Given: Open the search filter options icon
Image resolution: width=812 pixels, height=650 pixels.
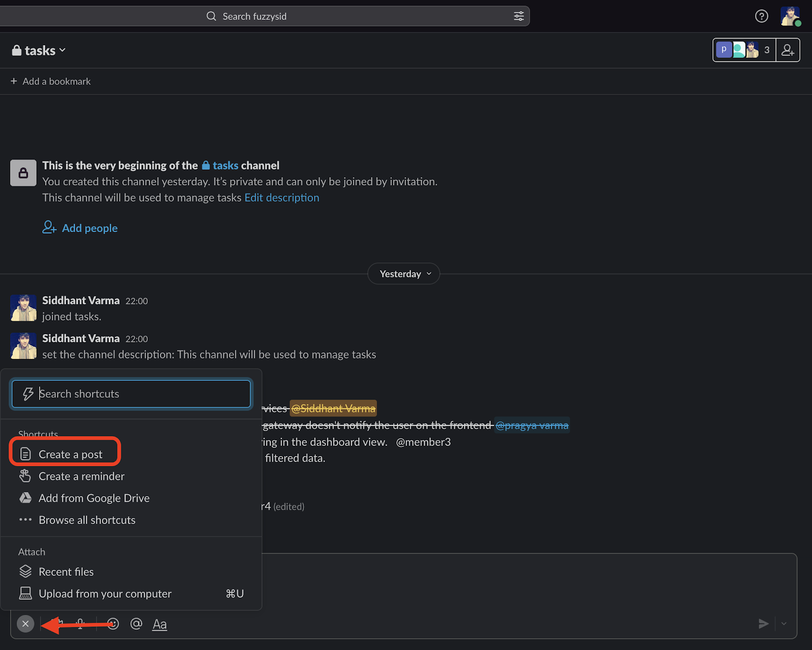Looking at the screenshot, I should coord(519,16).
